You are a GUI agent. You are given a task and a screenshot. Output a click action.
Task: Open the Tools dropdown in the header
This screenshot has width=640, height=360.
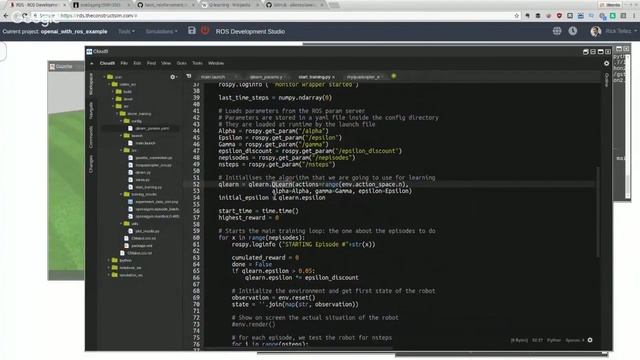coord(126,31)
